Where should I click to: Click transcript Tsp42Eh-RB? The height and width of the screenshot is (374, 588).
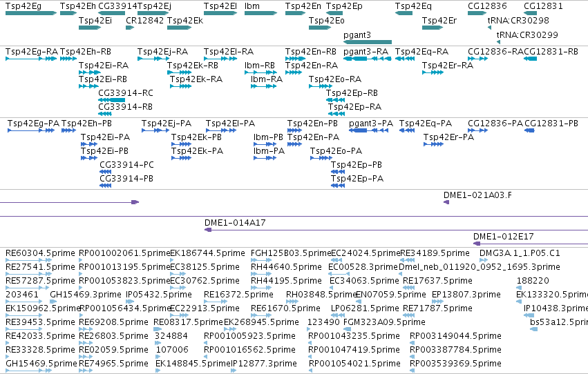(x=86, y=51)
